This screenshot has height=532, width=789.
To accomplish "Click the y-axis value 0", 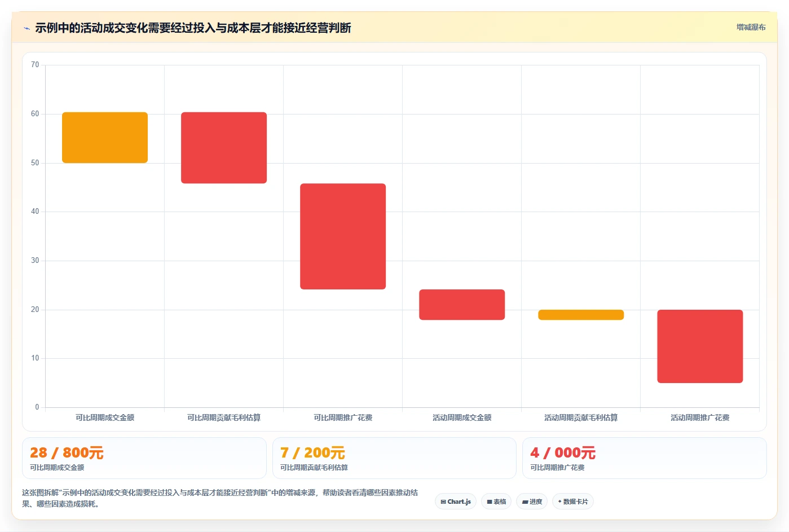I will click(x=37, y=407).
